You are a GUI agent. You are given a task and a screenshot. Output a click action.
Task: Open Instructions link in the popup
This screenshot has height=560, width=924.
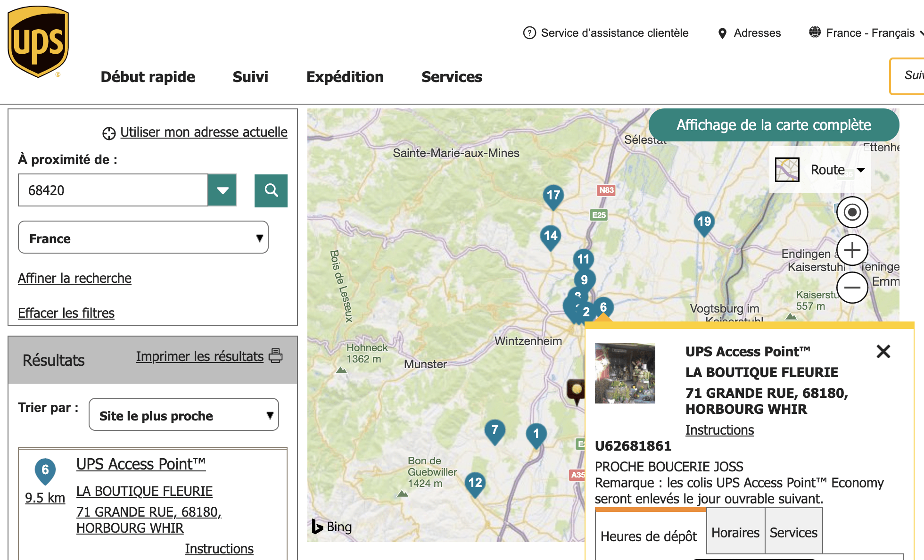point(719,430)
